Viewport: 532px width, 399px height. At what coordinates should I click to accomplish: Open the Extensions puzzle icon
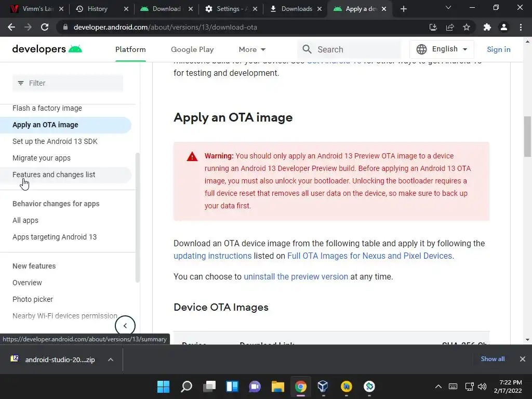click(487, 27)
